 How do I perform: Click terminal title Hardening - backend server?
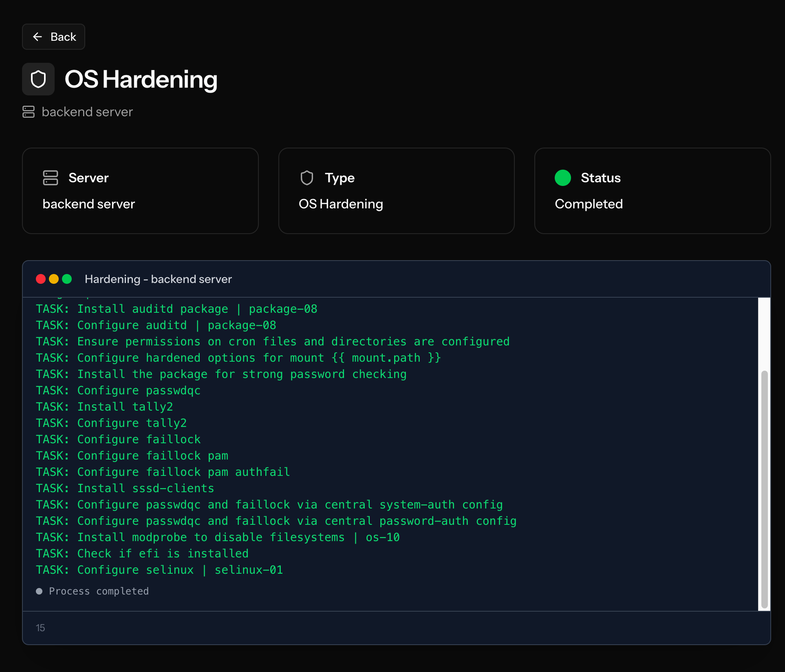tap(158, 279)
